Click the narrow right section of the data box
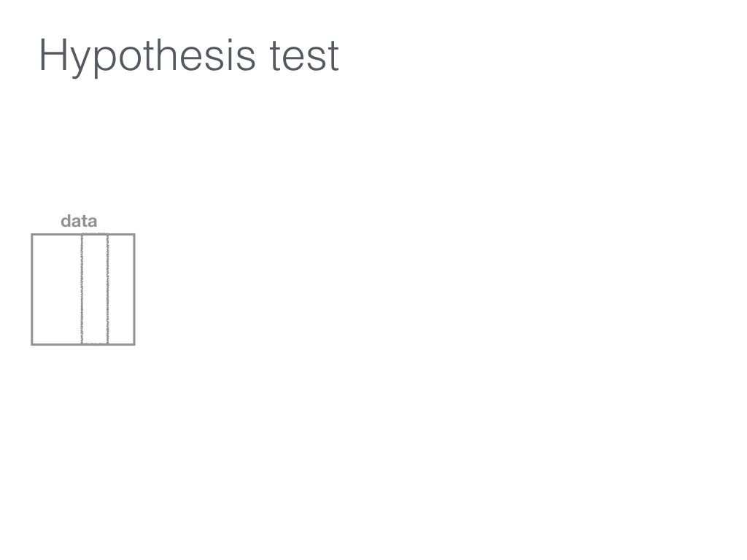The width and height of the screenshot is (747, 560). (x=122, y=289)
